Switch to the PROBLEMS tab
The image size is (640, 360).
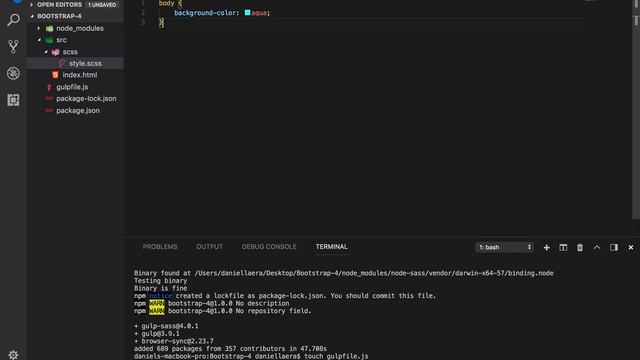160,247
